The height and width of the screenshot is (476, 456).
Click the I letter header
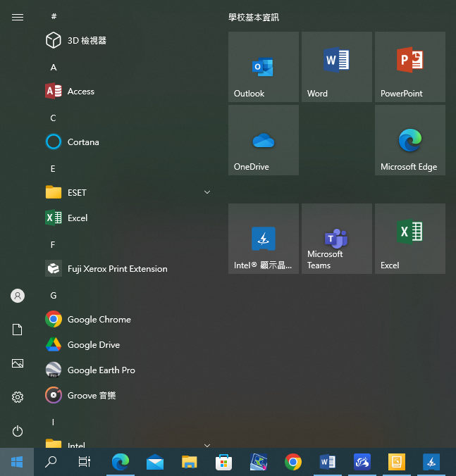tap(53, 422)
